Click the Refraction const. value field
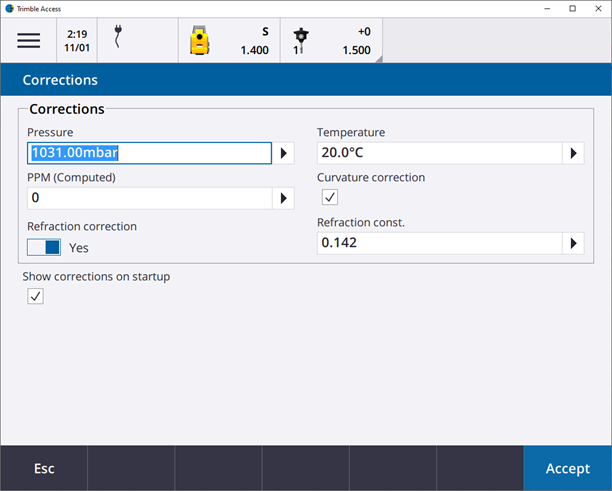This screenshot has width=612, height=491. pos(438,243)
